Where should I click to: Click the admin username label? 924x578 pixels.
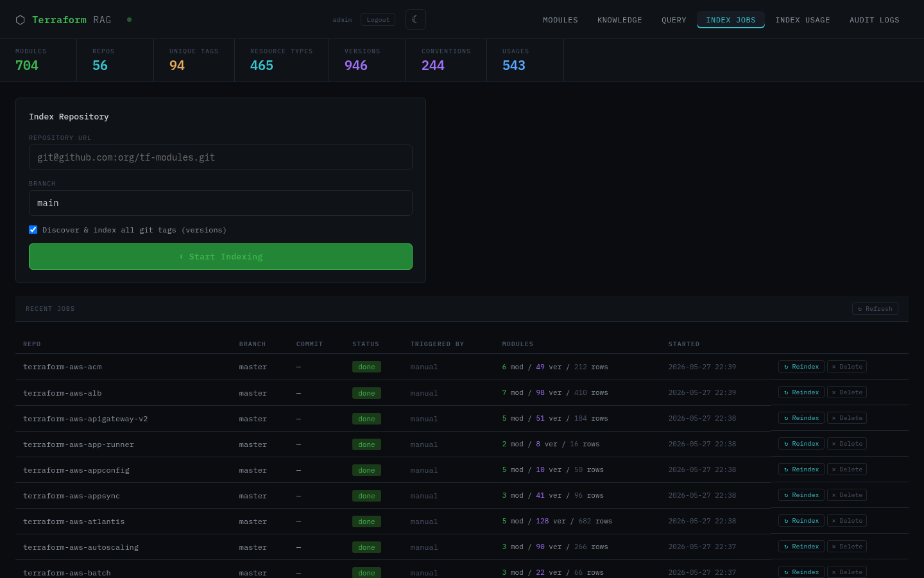pyautogui.click(x=342, y=20)
